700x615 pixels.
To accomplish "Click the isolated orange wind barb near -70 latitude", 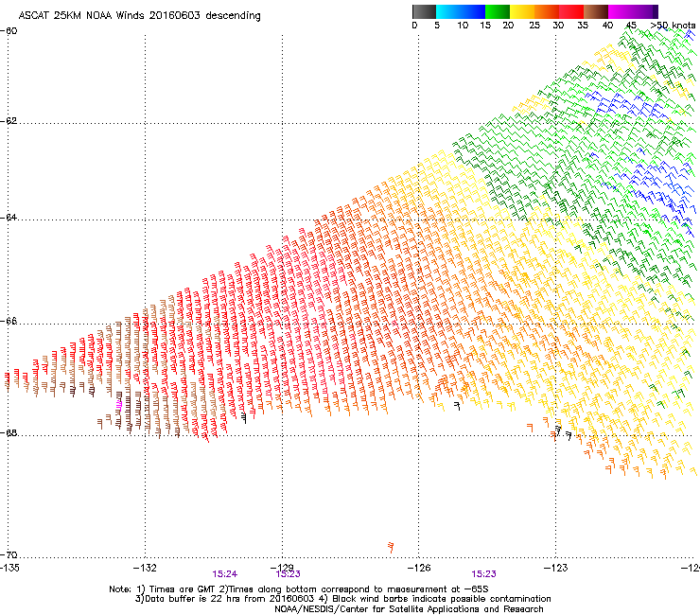I will click(x=391, y=548).
